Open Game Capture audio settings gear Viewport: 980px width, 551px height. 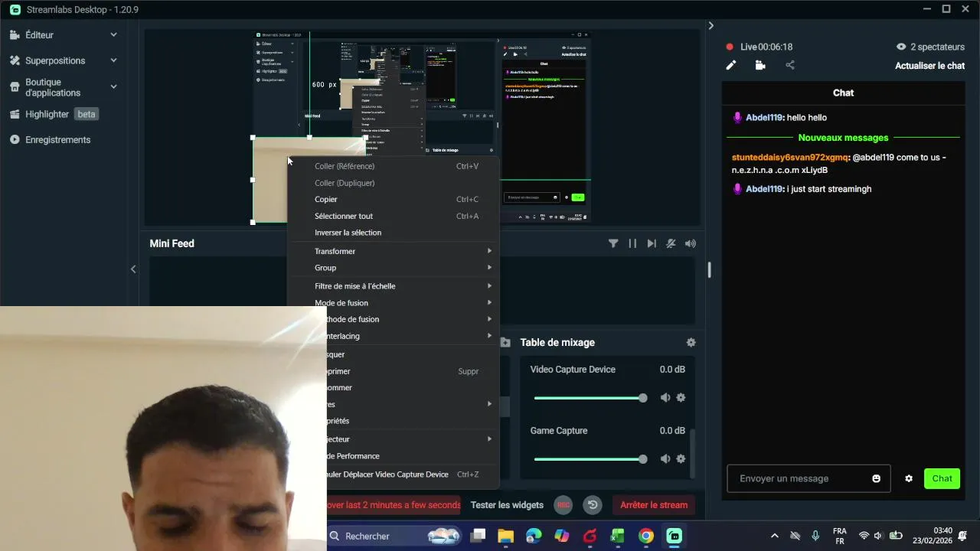click(681, 459)
